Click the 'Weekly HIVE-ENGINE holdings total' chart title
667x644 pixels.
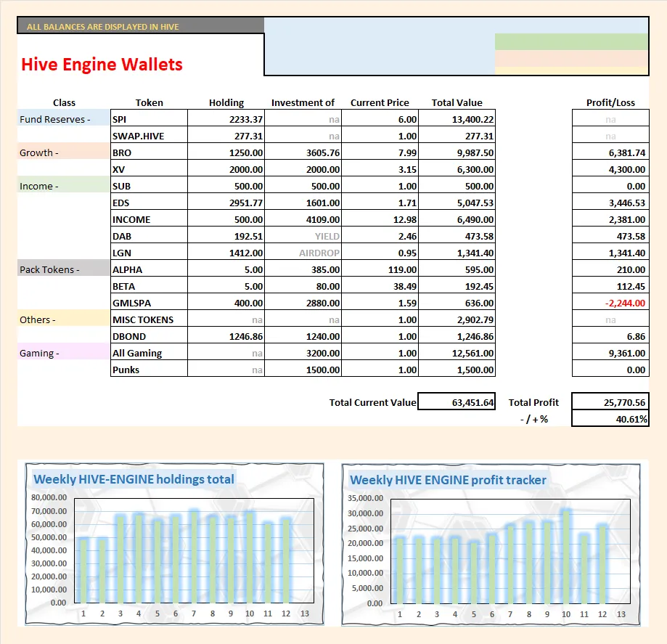[134, 479]
